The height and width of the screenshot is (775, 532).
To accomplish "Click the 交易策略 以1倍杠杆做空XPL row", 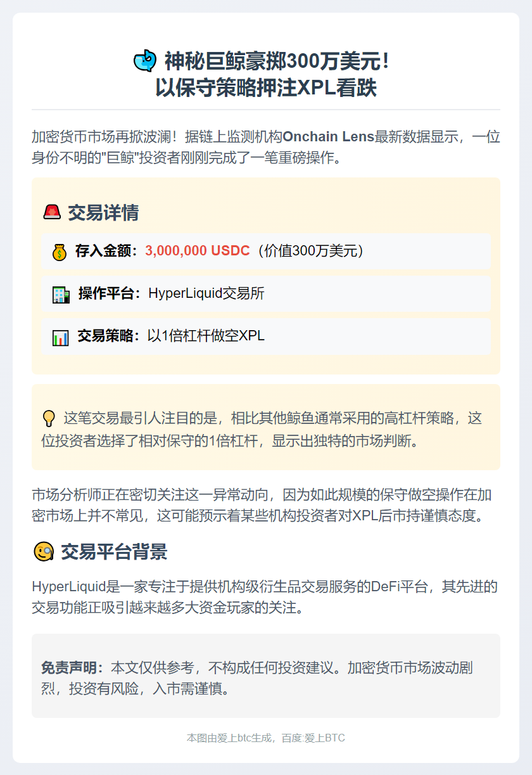I will (x=266, y=336).
